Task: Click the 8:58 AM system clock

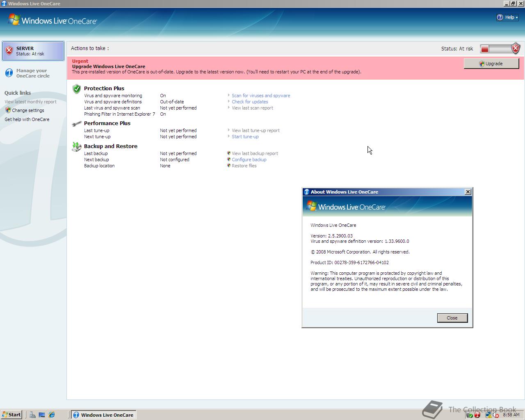Action: click(511, 415)
